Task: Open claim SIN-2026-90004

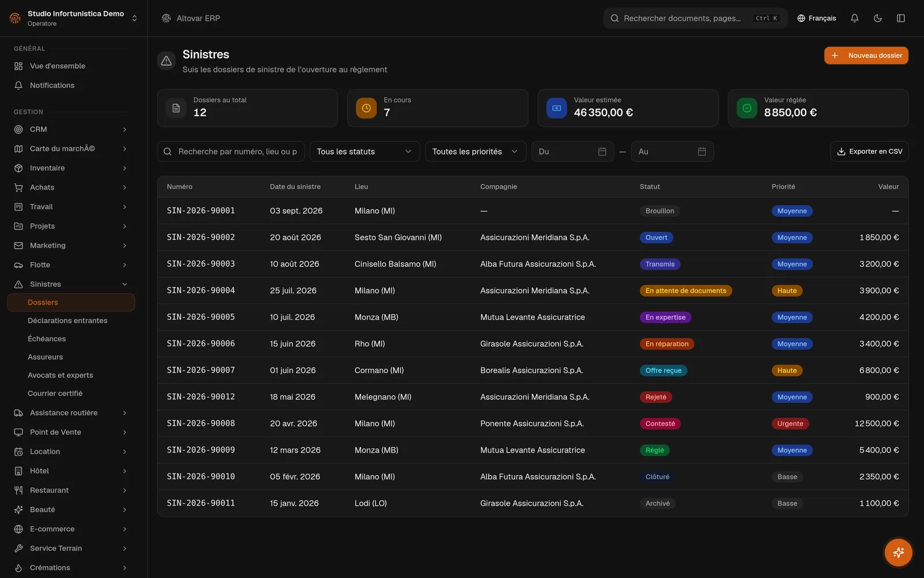Action: 201,290
